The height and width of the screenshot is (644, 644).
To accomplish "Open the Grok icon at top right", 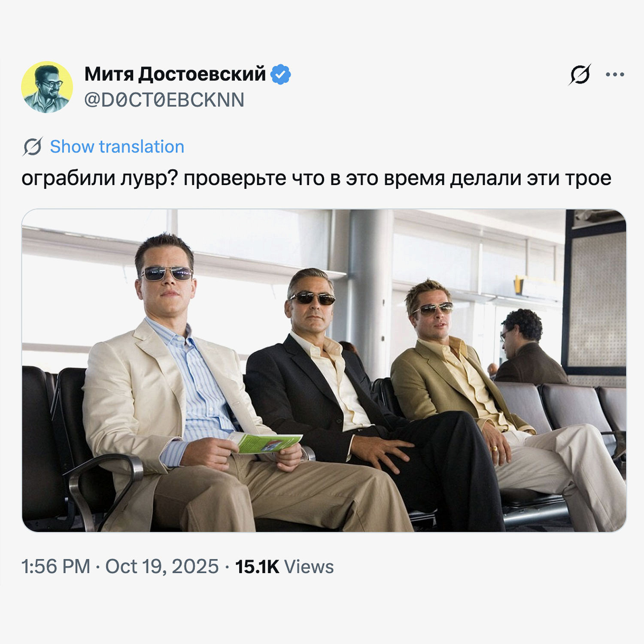I will (x=580, y=75).
